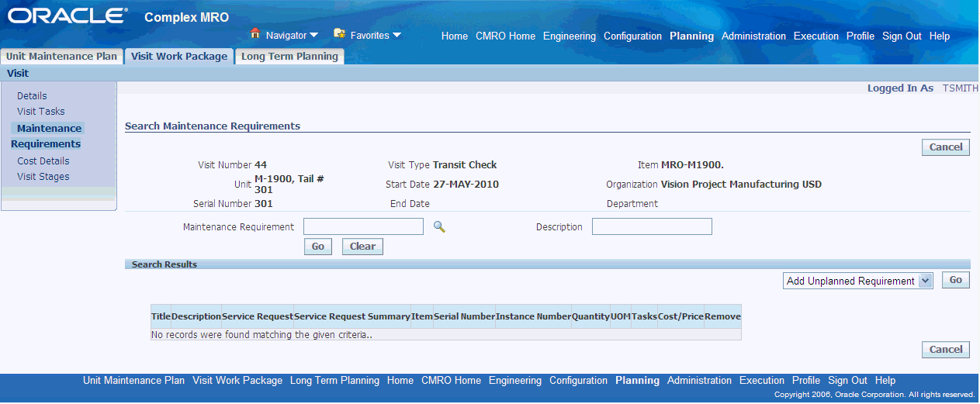
Task: Open Engineering in the top menu
Action: pos(570,36)
